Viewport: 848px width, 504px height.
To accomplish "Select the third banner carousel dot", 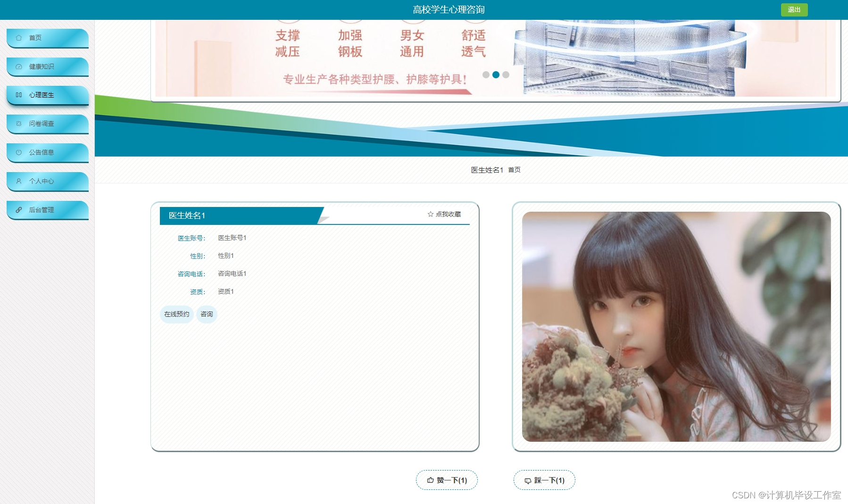I will pos(506,74).
